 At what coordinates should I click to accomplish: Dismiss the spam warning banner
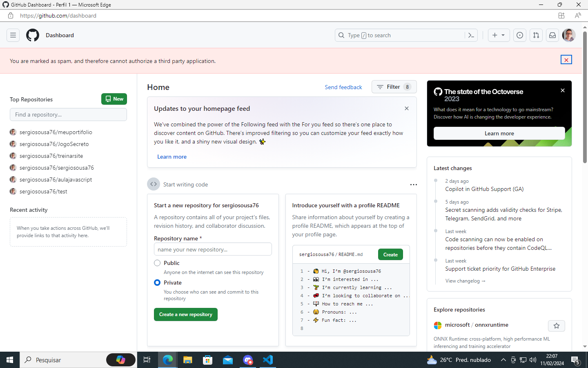click(x=566, y=60)
